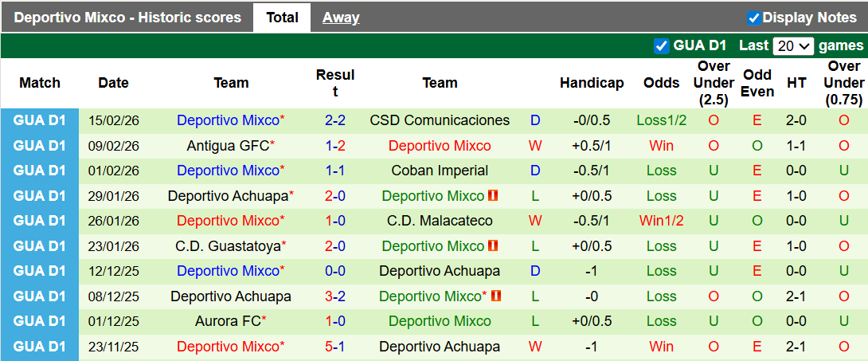The image size is (868, 361).
Task: Click red card icon in 08/12/25 row
Action: pos(497,296)
